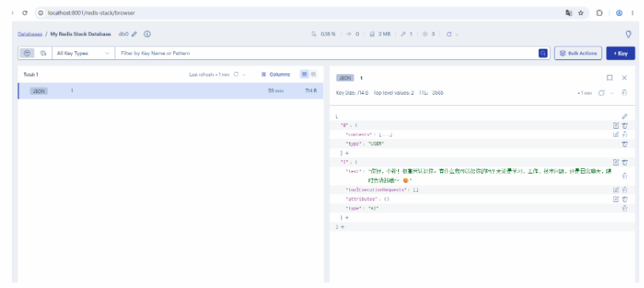Viewport: 644px width, 288px height.
Task: Open the page translate icon in address bar
Action: point(569,13)
